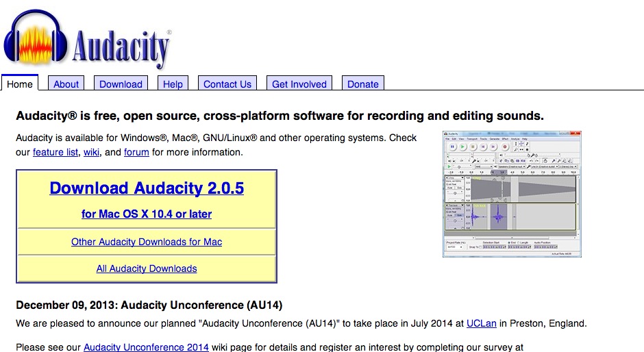Image resolution: width=644 pixels, height=352 pixels.
Task: Enlarge the Audacity application screenshot thumbnail
Action: [x=512, y=194]
